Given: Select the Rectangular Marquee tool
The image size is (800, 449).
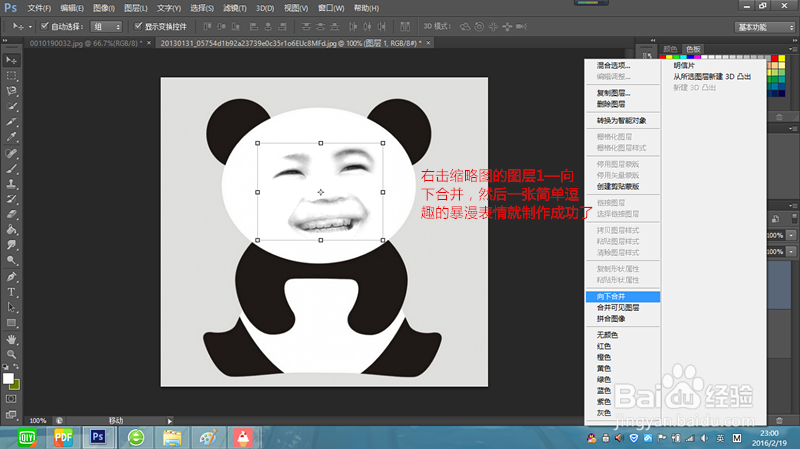Looking at the screenshot, I should (x=11, y=76).
